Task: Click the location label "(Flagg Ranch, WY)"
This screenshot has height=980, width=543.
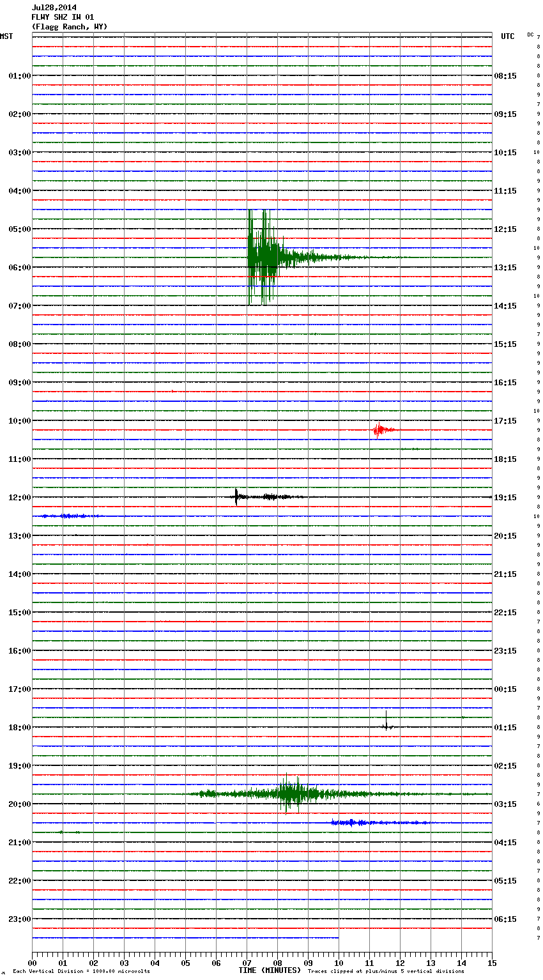Action: click(70, 27)
